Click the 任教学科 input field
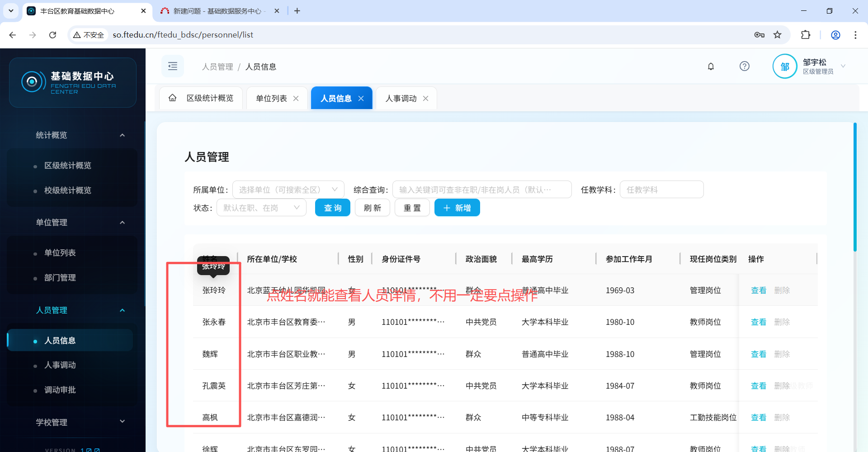This screenshot has height=452, width=868. pyautogui.click(x=661, y=190)
